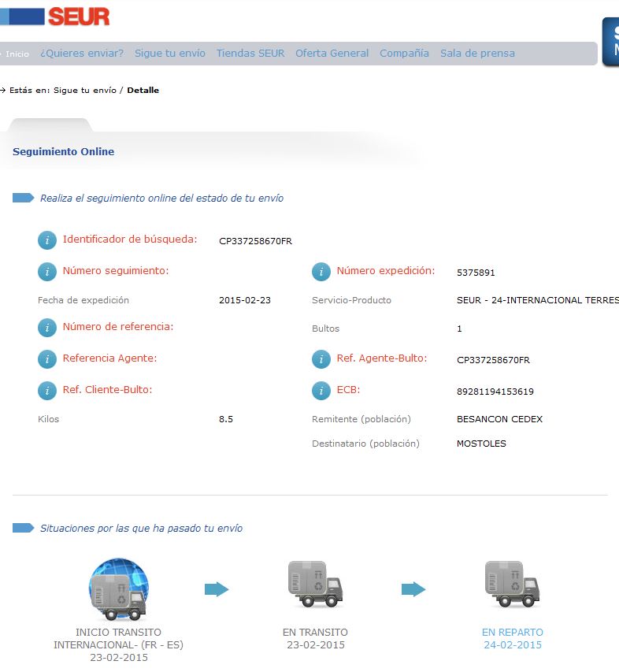Click the globe truck Inicio Transito Internacional icon
The height and width of the screenshot is (672, 619).
119,589
